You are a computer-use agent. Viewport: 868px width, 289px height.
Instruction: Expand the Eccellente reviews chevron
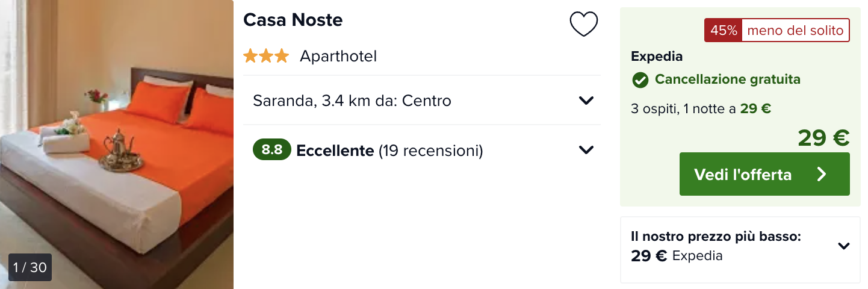[586, 150]
